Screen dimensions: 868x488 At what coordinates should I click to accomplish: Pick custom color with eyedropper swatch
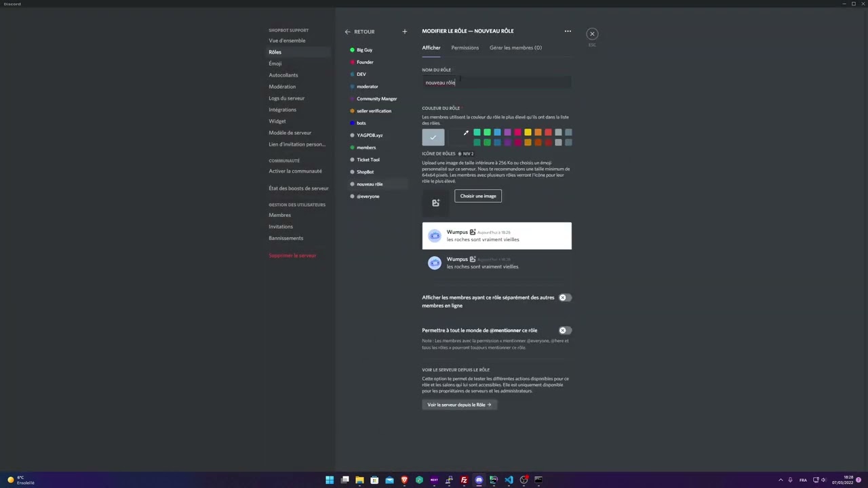click(x=458, y=137)
